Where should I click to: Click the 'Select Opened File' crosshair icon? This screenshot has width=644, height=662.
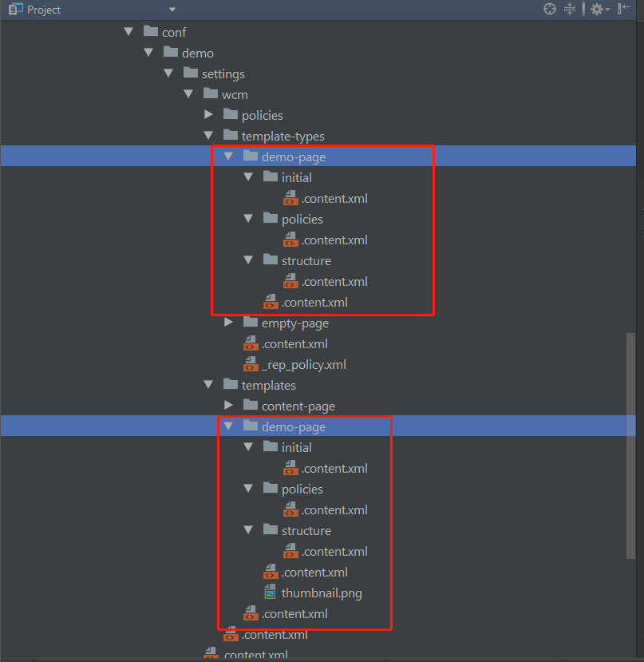pos(549,9)
